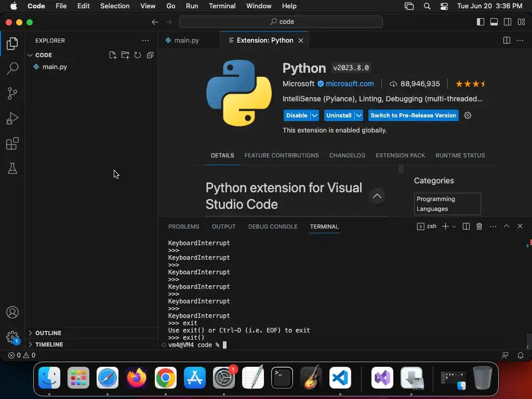The width and height of the screenshot is (532, 399).
Task: Open Spotlight search in menu bar
Action: pyautogui.click(x=427, y=6)
